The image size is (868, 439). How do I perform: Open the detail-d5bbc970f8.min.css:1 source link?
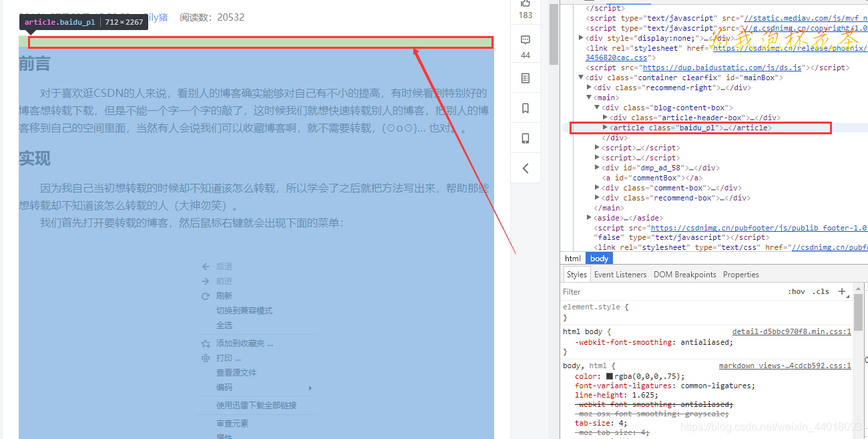click(x=792, y=331)
